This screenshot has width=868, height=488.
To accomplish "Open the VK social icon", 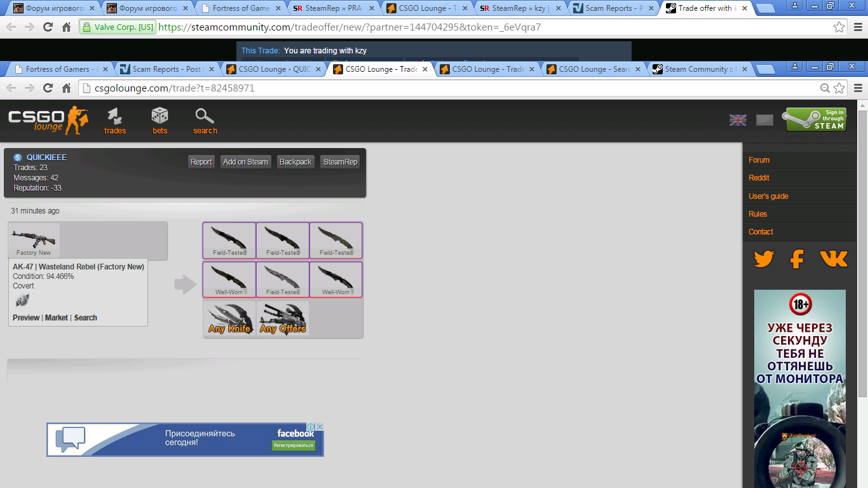I will click(833, 259).
